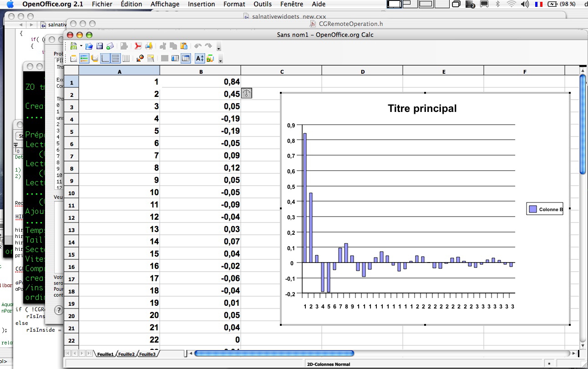This screenshot has height=369, width=588.
Task: Open the New document type dropdown arrow
Action: [x=81, y=46]
